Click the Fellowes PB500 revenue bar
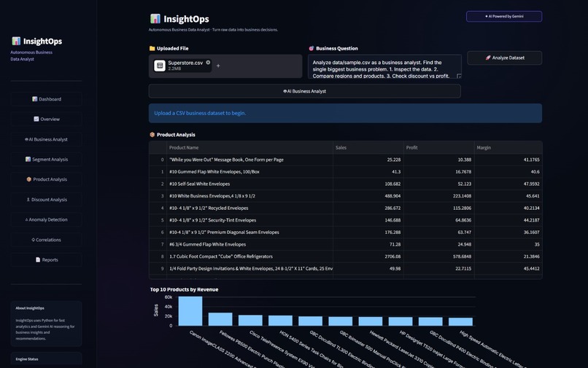The image size is (588, 368). pyautogui.click(x=220, y=319)
